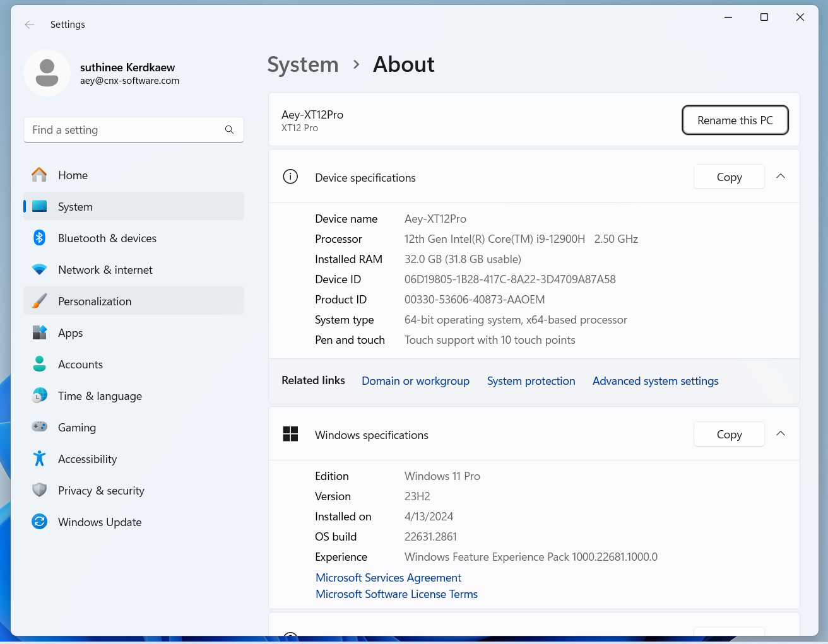Click the System breadcrumb in page title

coord(303,64)
